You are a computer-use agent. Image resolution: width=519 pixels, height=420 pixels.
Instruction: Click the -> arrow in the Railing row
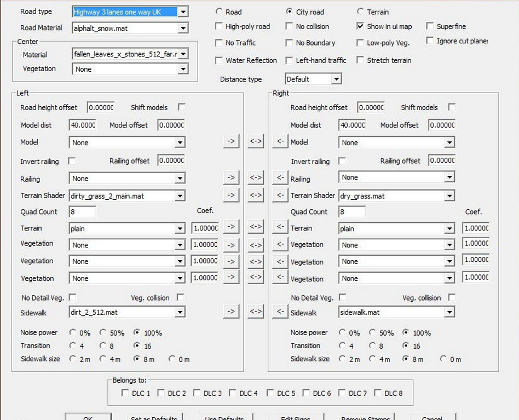231,177
